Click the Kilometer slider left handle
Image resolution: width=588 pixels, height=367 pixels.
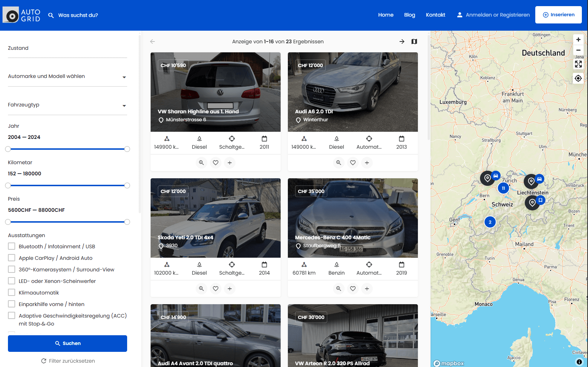coord(8,185)
